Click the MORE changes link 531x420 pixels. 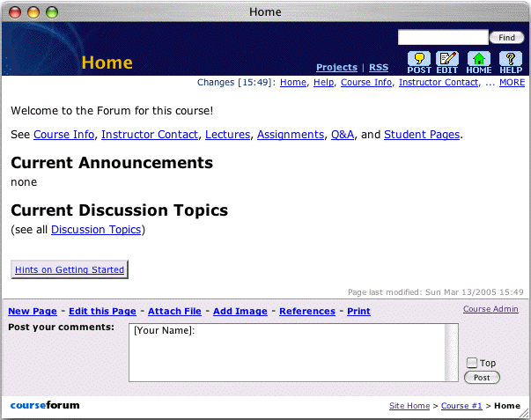512,82
